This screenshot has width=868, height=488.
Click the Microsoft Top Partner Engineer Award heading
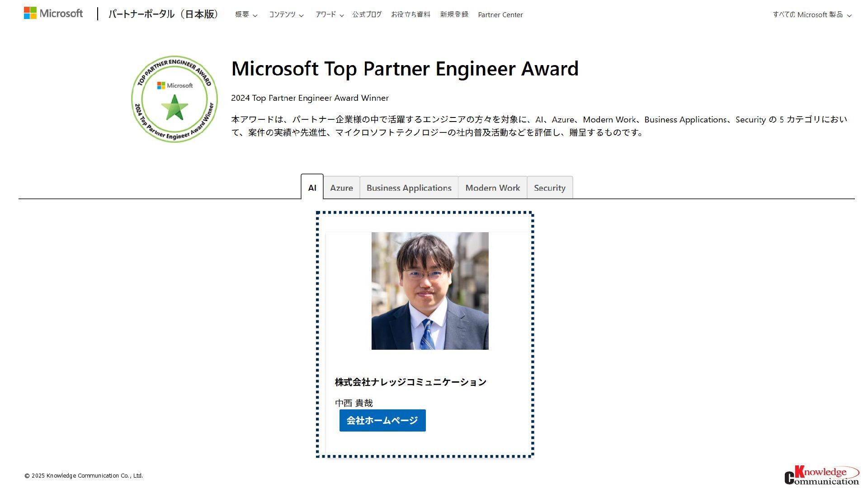pos(405,69)
